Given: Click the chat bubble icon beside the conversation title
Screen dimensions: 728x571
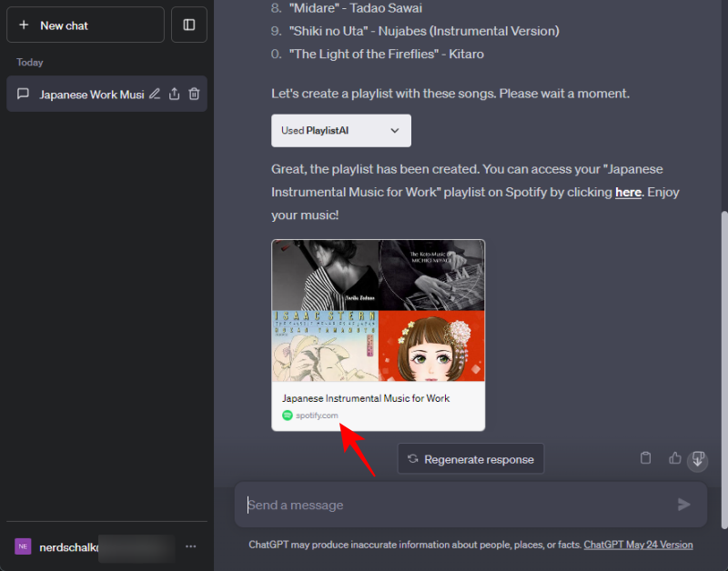Looking at the screenshot, I should tap(22, 93).
